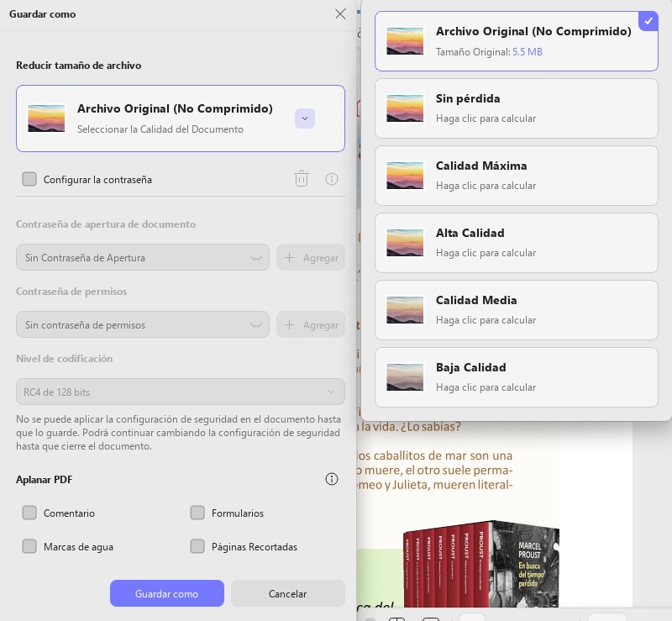Add an opening password with Agregar

click(311, 257)
